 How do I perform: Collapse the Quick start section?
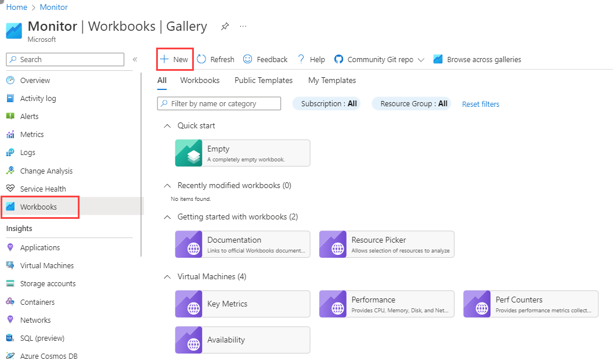(167, 126)
